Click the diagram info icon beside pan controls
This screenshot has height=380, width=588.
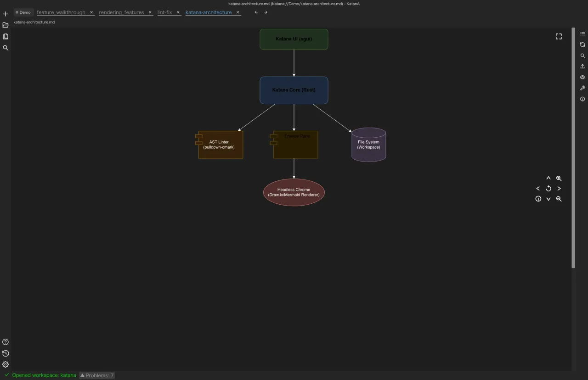pyautogui.click(x=538, y=199)
